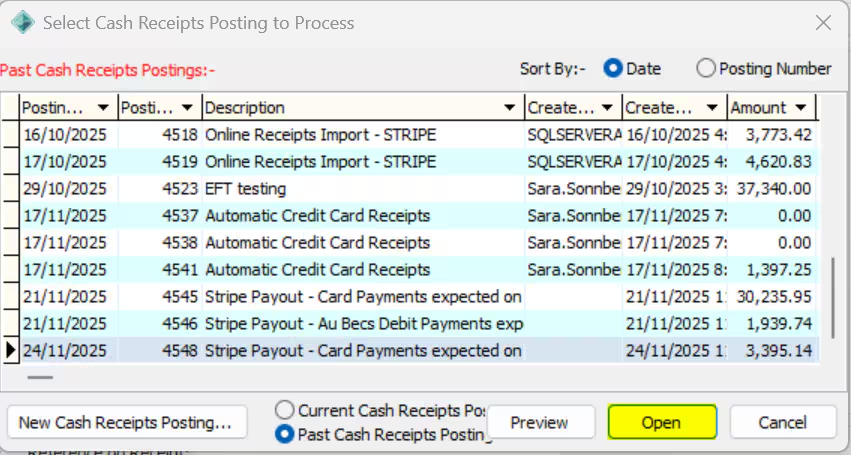Screen dimensions: 851x455
Task: Click amount 30,235.95 cell
Action: (x=772, y=296)
